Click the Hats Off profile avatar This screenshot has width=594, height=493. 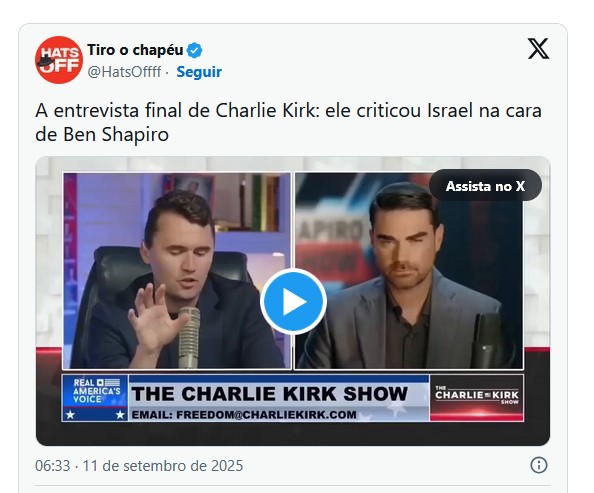pyautogui.click(x=59, y=60)
